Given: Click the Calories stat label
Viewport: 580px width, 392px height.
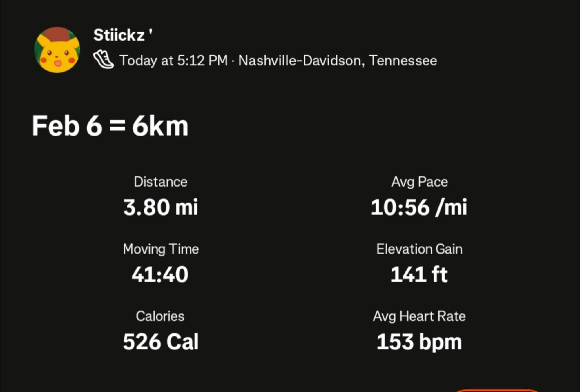Looking at the screenshot, I should coord(160,316).
